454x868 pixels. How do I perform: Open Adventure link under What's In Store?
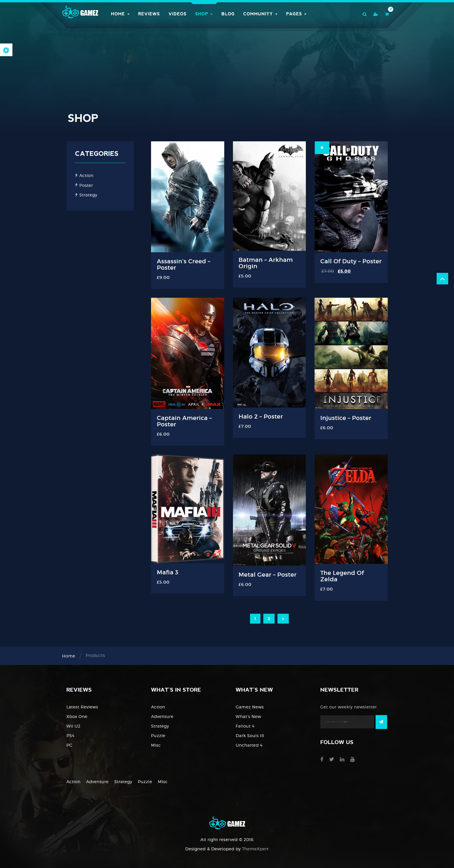[x=162, y=716]
